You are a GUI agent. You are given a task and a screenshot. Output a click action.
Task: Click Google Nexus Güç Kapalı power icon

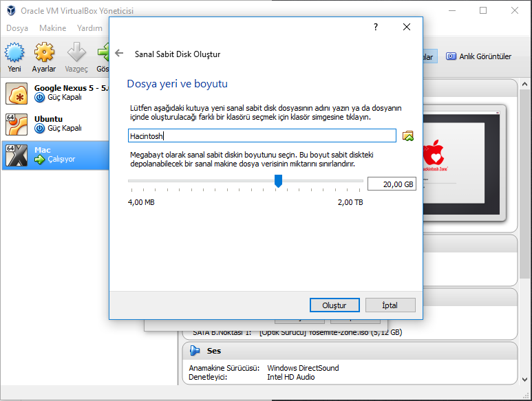pyautogui.click(x=40, y=98)
